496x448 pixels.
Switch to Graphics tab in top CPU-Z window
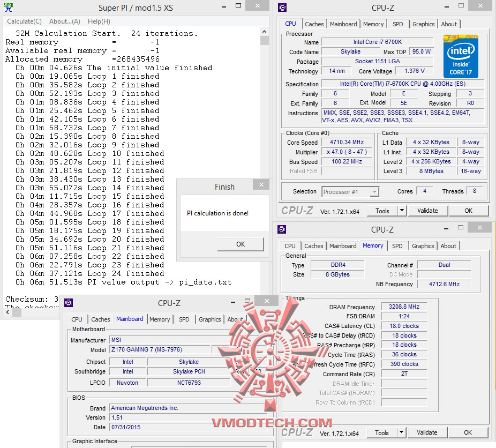[x=423, y=24]
